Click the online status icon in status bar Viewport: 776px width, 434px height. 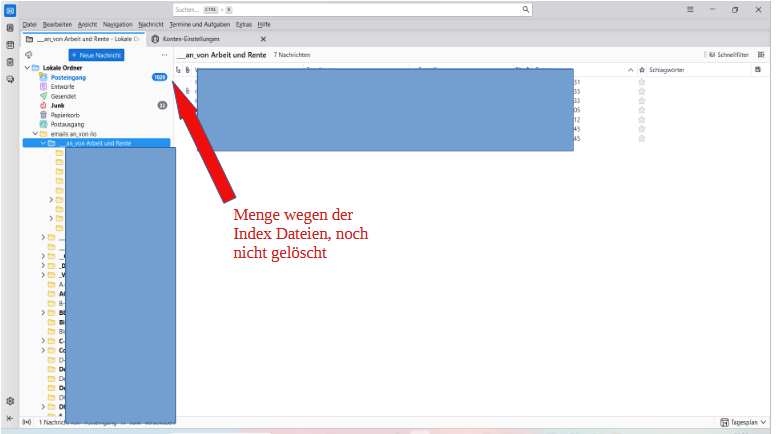coord(27,422)
